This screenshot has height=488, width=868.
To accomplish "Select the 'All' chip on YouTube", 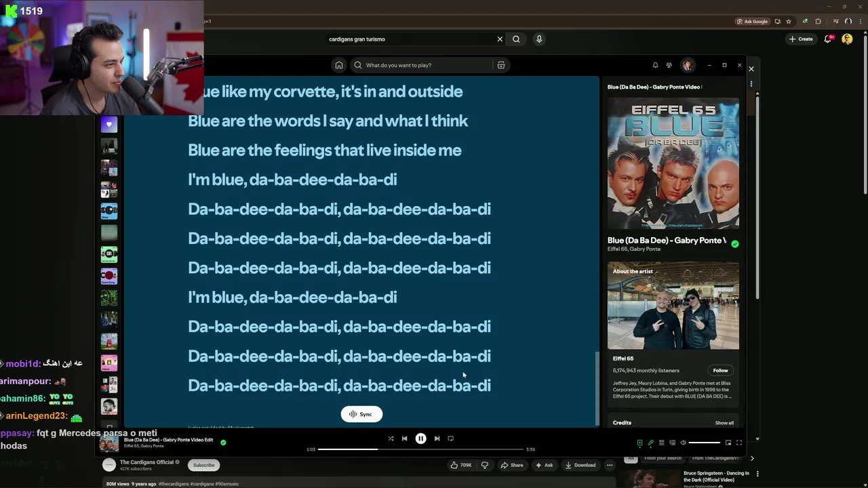I will click(x=631, y=458).
